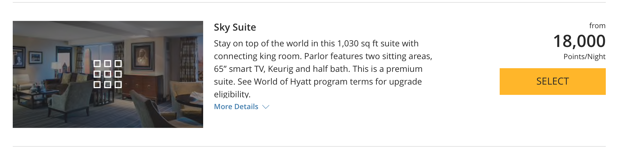Click the suite description paragraph

click(323, 69)
